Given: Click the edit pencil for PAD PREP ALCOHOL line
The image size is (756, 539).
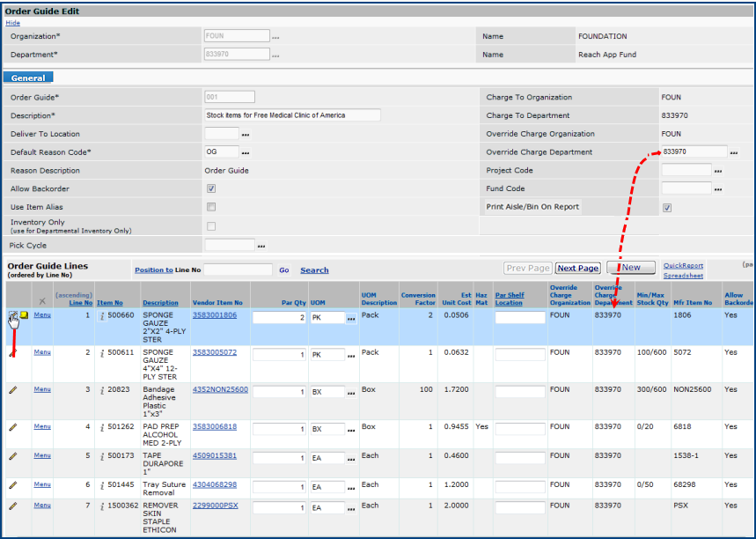Looking at the screenshot, I should point(12,427).
